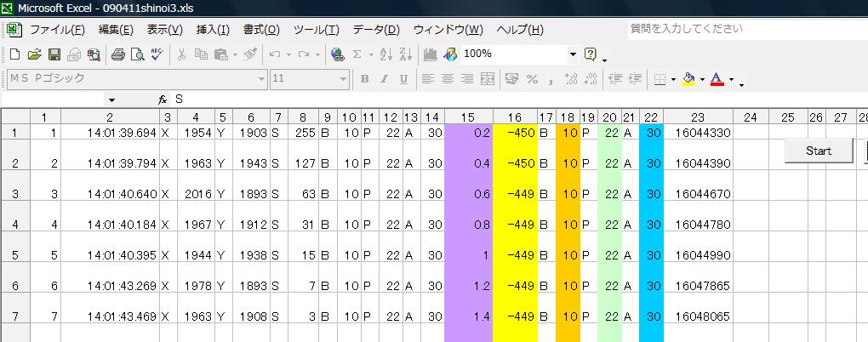
Task: Click the Permission/fax icon next to Save
Action: (x=74, y=54)
